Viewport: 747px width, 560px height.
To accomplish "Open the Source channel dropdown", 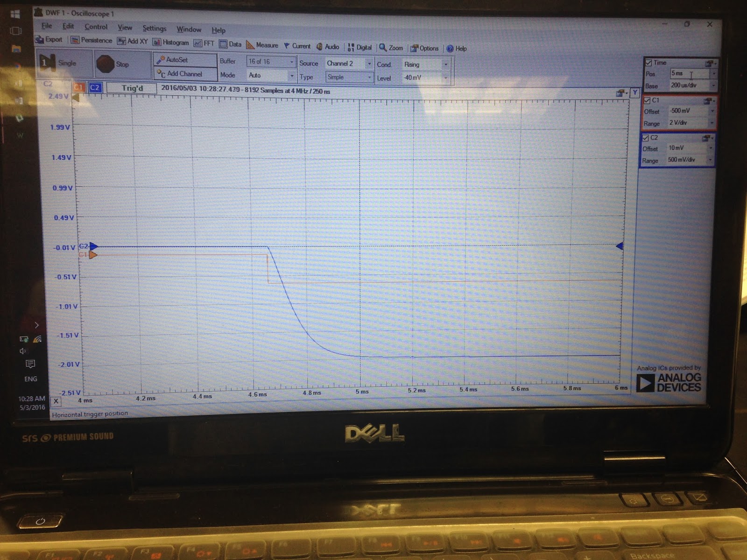I will pos(368,63).
